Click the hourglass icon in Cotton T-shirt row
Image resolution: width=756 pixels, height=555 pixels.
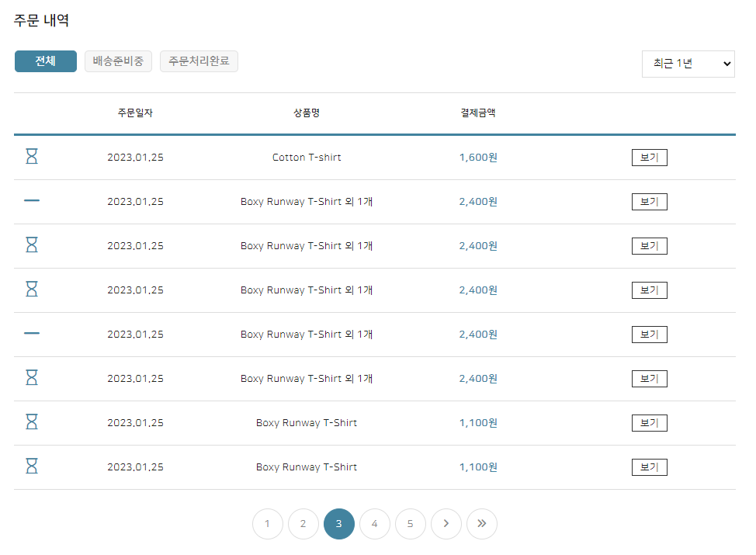point(32,157)
